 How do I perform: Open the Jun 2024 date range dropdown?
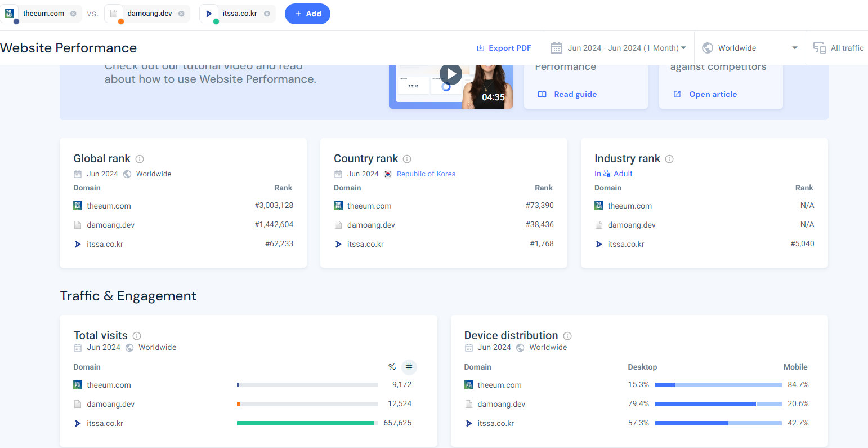pos(619,48)
